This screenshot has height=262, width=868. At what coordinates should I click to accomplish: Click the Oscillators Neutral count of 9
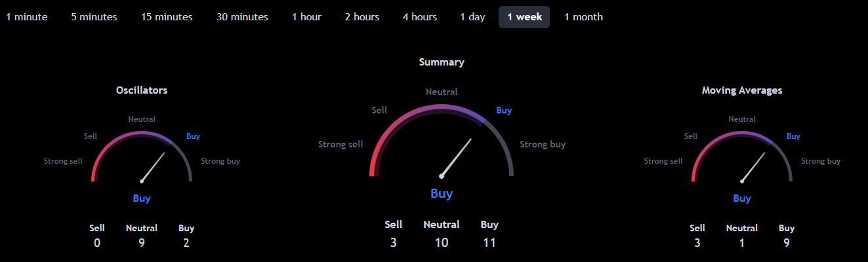point(142,243)
